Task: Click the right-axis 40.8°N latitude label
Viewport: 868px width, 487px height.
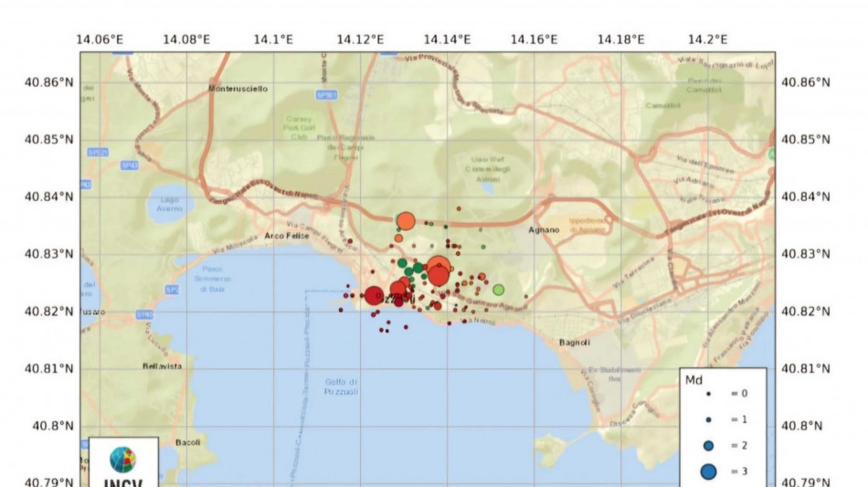Action: (801, 426)
